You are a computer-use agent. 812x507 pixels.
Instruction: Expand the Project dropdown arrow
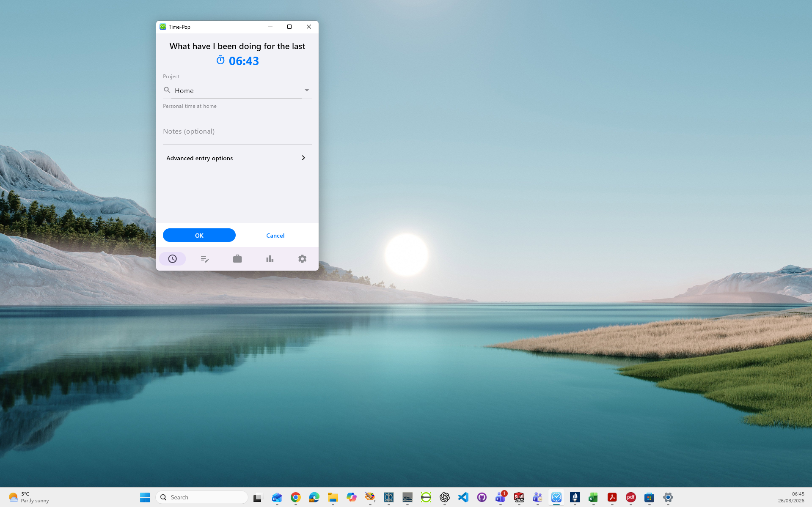tap(307, 90)
